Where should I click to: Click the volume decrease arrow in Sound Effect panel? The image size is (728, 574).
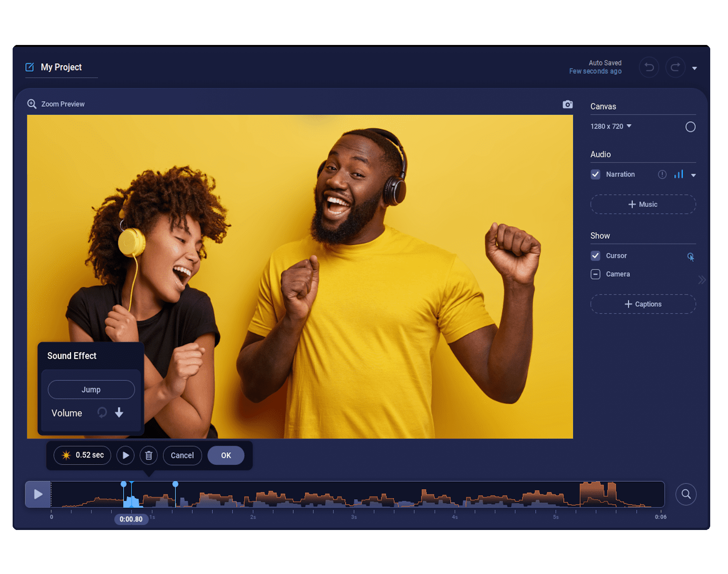pyautogui.click(x=119, y=413)
